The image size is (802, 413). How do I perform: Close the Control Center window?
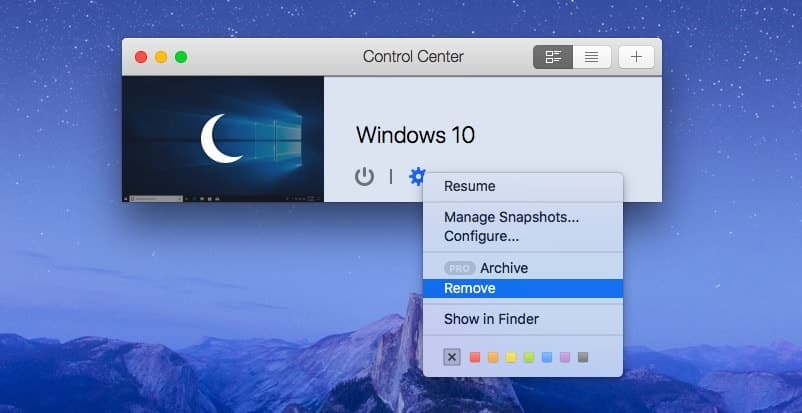point(141,57)
